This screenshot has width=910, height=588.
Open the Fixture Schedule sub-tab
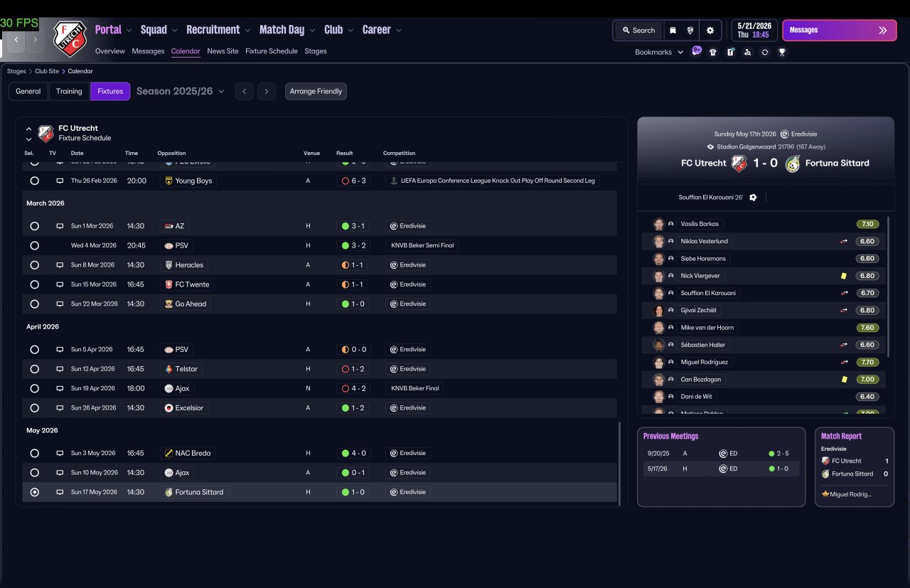272,51
